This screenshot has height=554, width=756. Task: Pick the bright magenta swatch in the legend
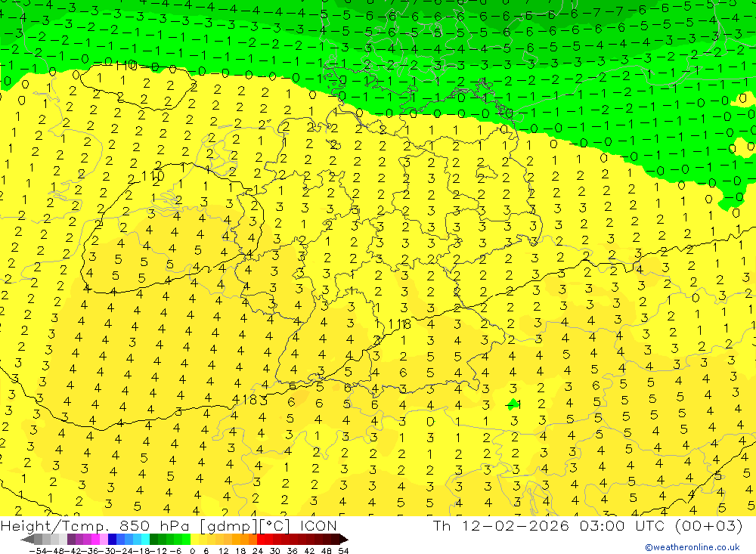[96, 539]
